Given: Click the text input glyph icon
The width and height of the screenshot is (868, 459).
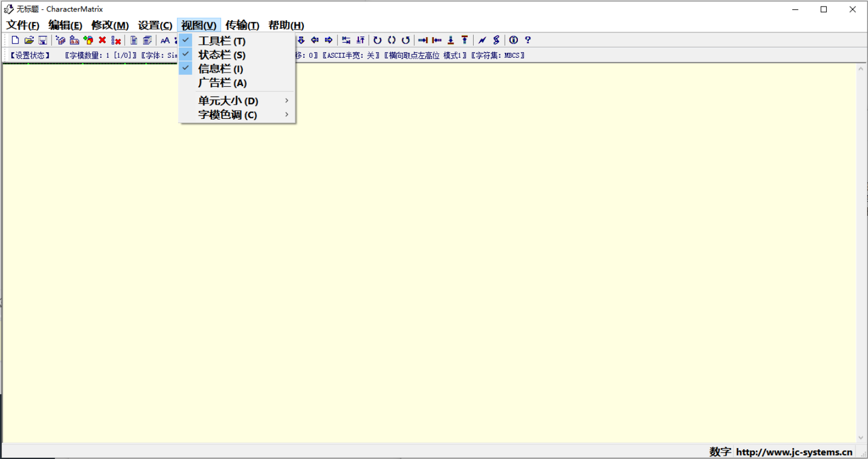Looking at the screenshot, I should [x=74, y=40].
